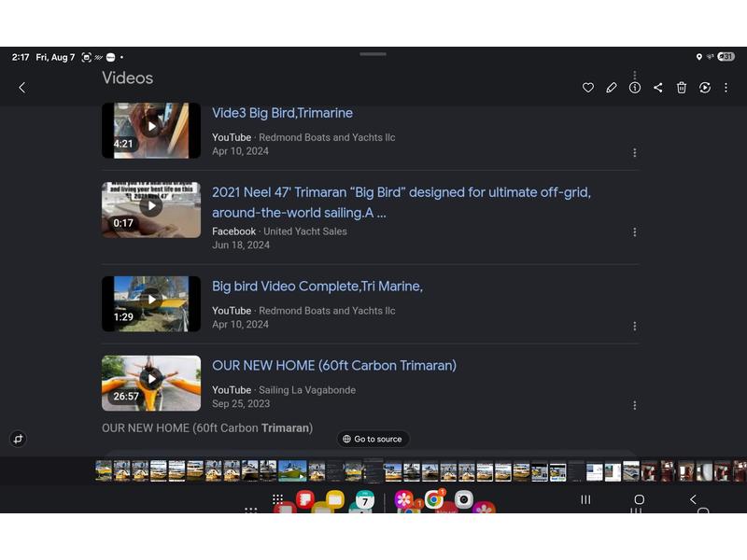This screenshot has height=560, width=747.
Task: Tap the battery indicator showing 31
Action: click(x=726, y=57)
